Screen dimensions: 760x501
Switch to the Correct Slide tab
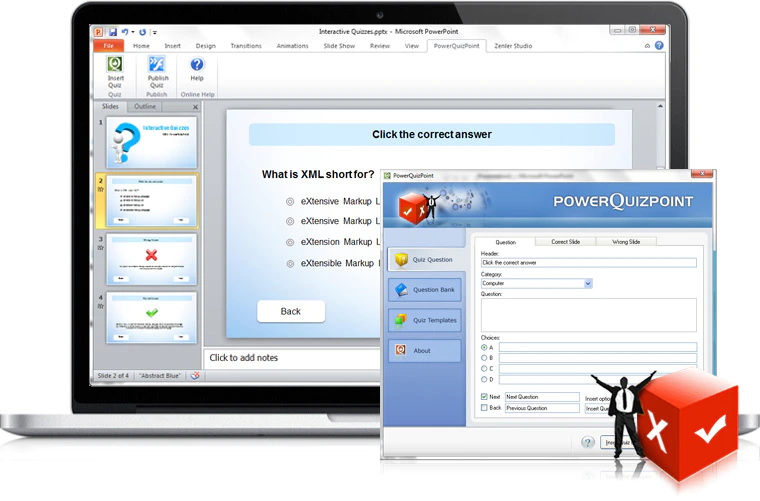click(x=565, y=242)
